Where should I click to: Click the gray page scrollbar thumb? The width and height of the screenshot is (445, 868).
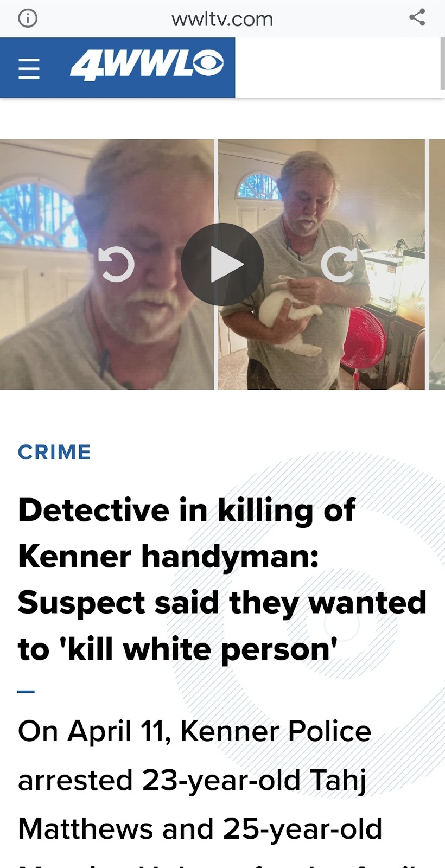coord(442,63)
